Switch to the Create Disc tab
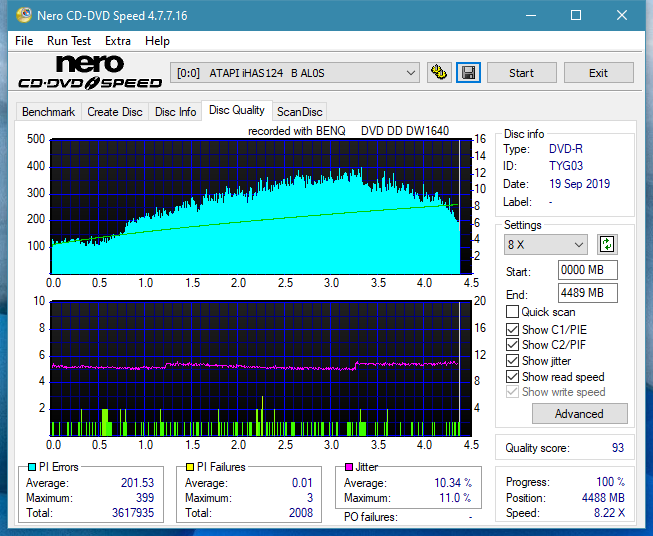 click(x=115, y=112)
